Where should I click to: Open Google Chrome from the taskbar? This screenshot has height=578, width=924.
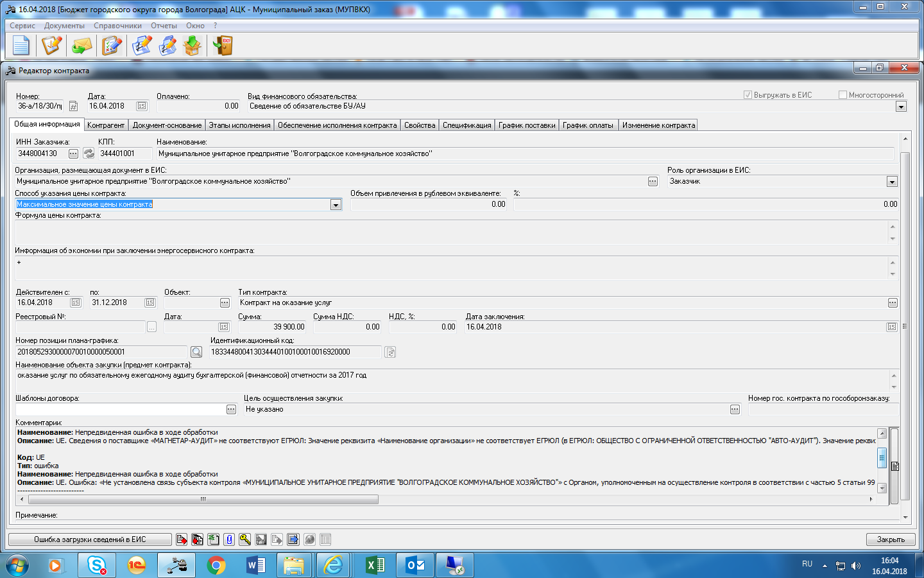(x=216, y=565)
